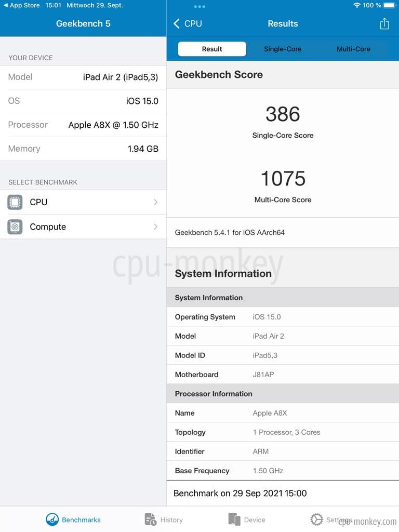Click the Settings gear icon
The width and height of the screenshot is (399, 532).
pyautogui.click(x=316, y=520)
